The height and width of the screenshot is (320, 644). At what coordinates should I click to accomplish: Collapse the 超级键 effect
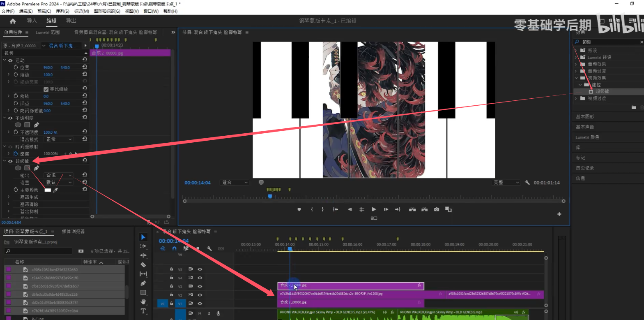click(x=5, y=161)
